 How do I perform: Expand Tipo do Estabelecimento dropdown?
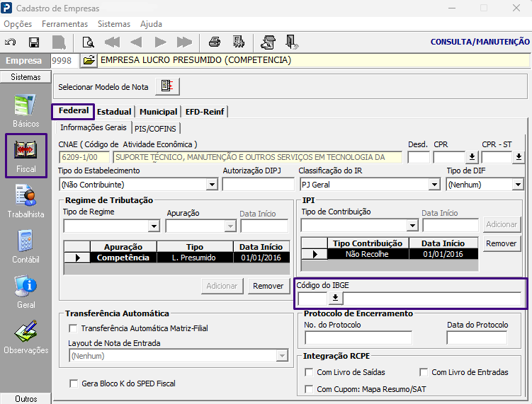[212, 185]
